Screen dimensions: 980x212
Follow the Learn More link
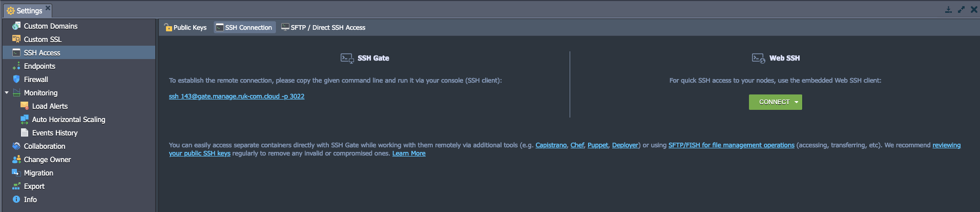click(x=409, y=153)
